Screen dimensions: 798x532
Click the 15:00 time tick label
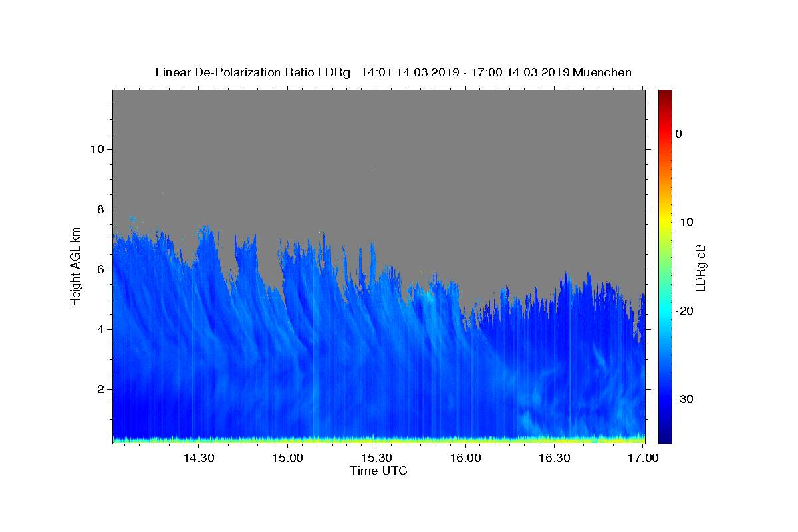tap(287, 458)
